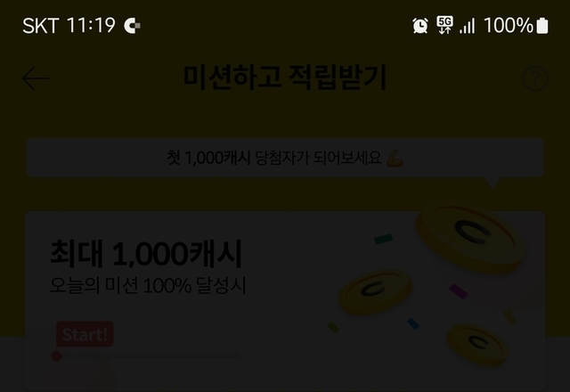Tap the 최대 1,000캐시 headline
This screenshot has width=570, height=392.
pos(146,253)
